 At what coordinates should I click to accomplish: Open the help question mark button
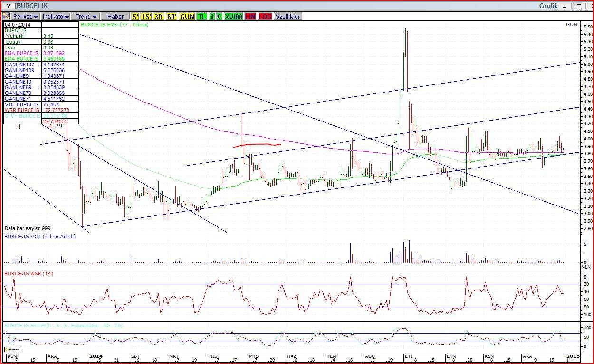(8, 6)
